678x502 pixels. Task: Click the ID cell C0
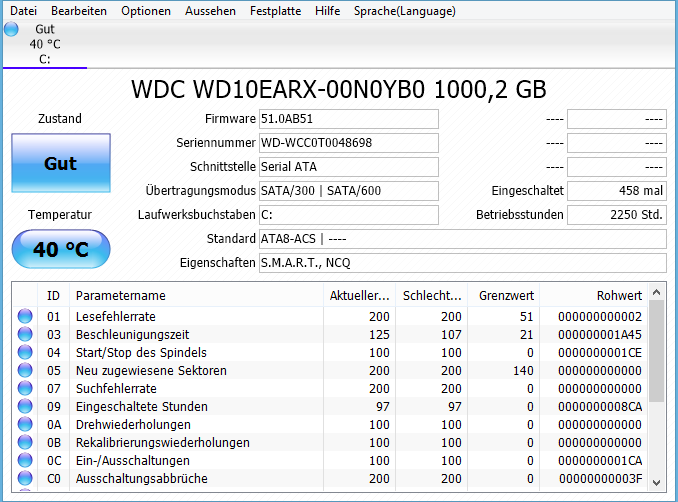click(54, 479)
